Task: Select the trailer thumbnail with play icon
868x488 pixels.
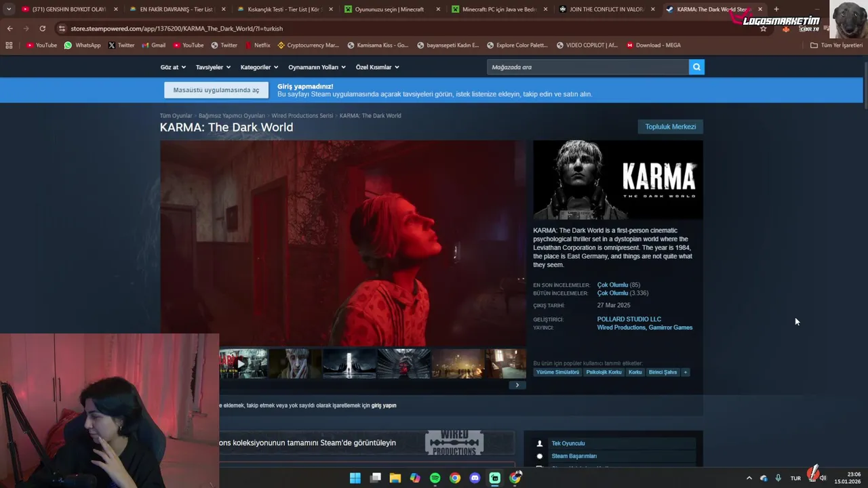Action: 243,363
